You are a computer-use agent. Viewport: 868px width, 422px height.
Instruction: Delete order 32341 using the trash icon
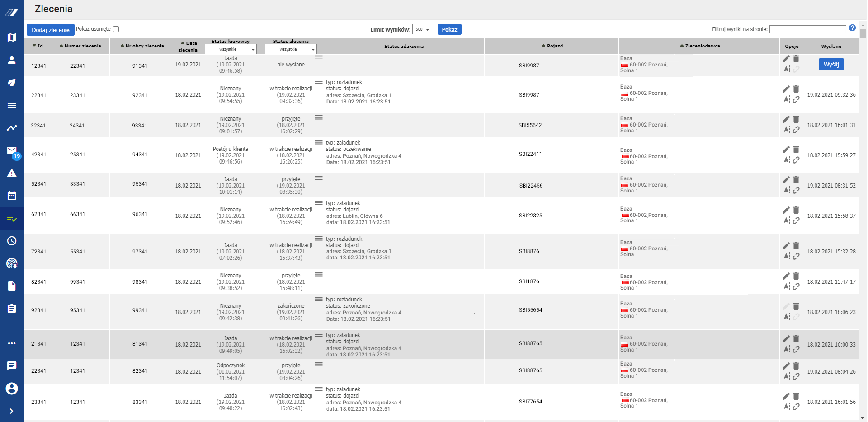click(796, 119)
